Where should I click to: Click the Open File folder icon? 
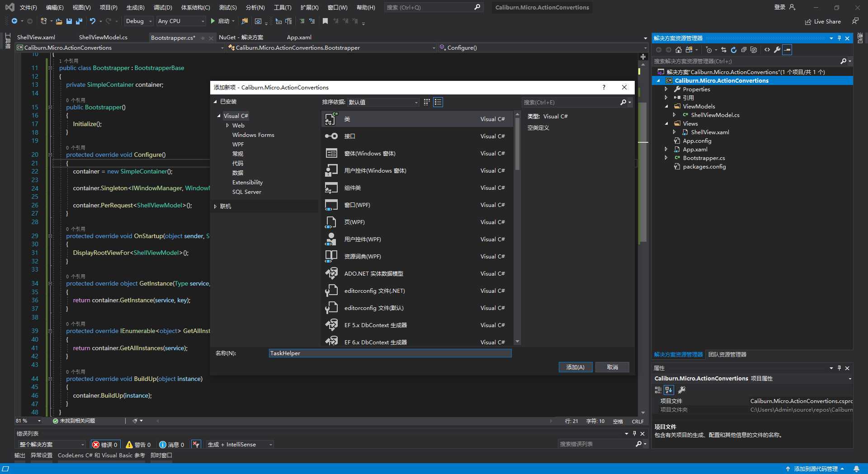click(59, 21)
